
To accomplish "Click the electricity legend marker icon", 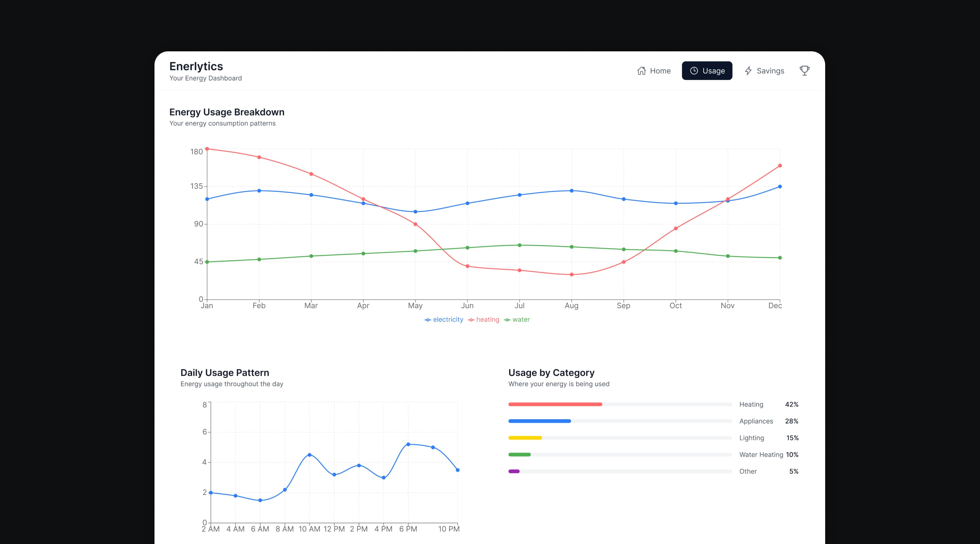I will (x=428, y=320).
